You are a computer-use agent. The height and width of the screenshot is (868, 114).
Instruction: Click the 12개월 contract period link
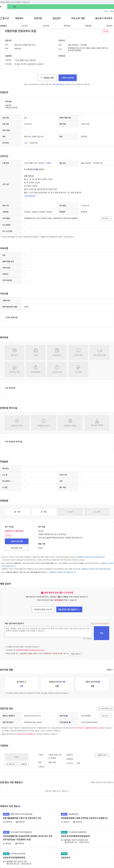tap(48, 163)
